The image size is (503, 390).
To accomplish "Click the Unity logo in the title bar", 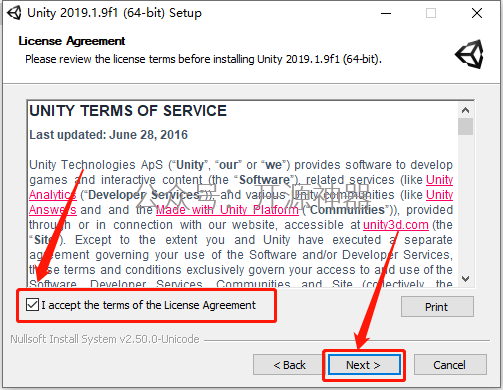I will pyautogui.click(x=14, y=13).
